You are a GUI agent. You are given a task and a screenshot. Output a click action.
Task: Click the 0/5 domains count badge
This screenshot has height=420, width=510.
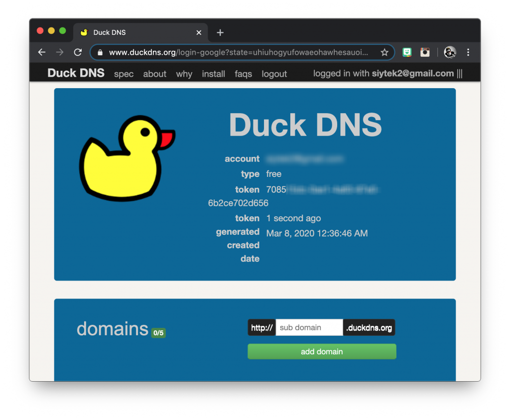tap(158, 333)
